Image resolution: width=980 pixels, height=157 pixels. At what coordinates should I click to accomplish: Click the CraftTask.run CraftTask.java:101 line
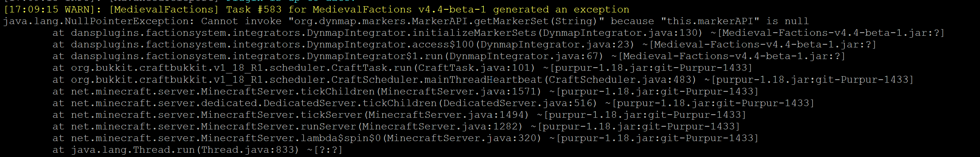(x=402, y=68)
